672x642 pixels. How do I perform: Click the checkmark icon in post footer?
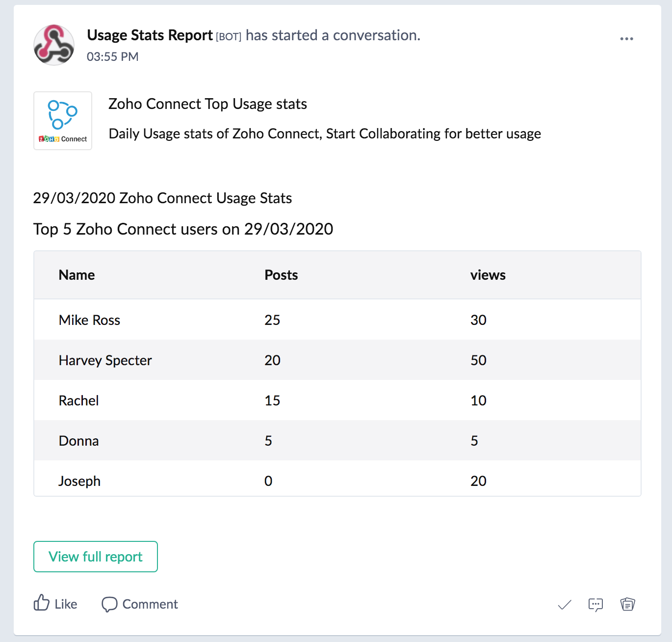(565, 605)
